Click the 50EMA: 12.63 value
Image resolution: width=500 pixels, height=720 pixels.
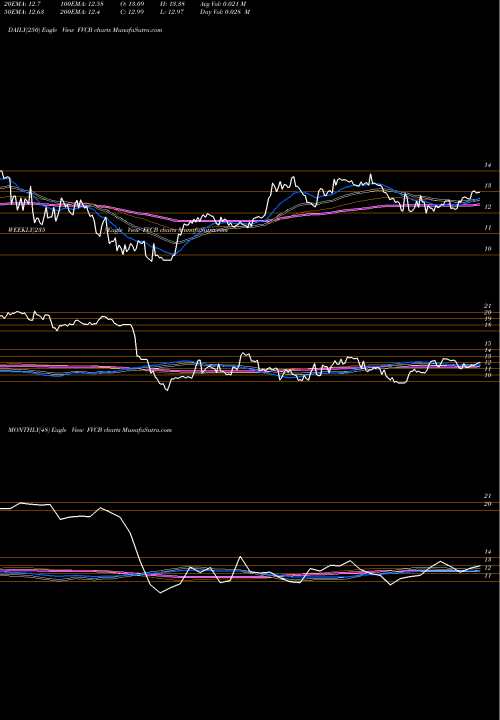(25, 12)
